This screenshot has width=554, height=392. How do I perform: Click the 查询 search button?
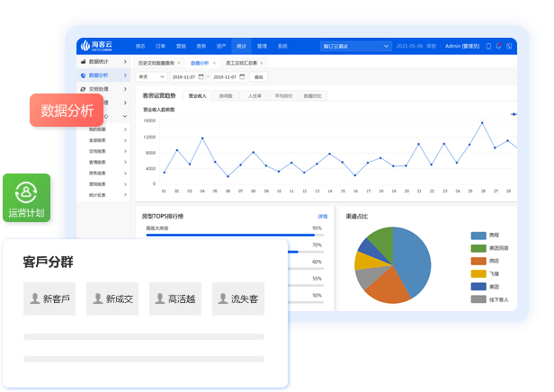click(x=258, y=77)
